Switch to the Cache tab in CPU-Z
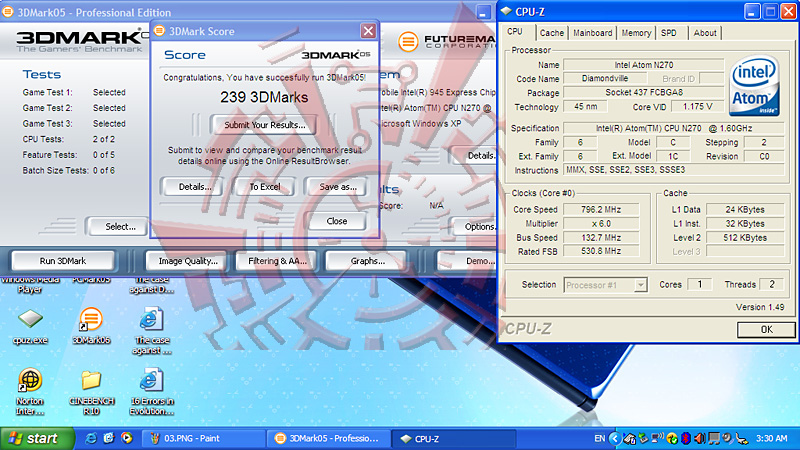Viewport: 800px width, 450px height. tap(552, 33)
